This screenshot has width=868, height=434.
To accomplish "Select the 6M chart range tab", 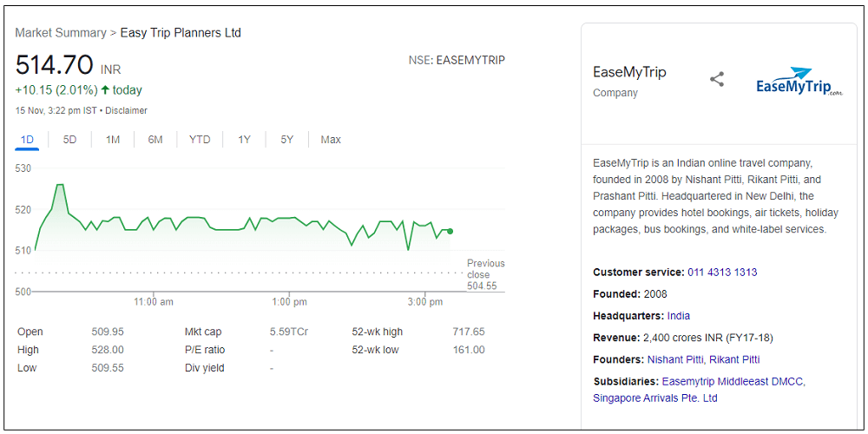I will point(155,140).
